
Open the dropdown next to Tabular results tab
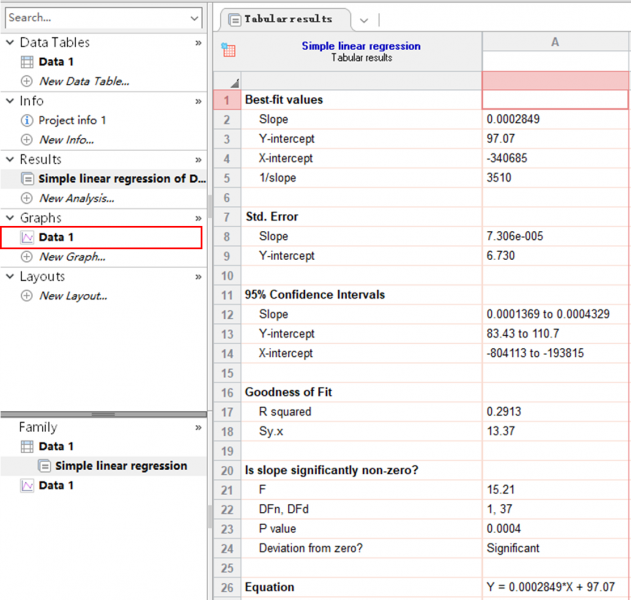[x=363, y=20]
